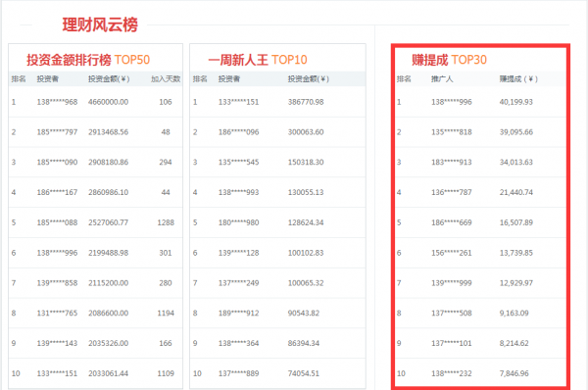Click amount 2199488.98
The height and width of the screenshot is (390, 588).
109,253
